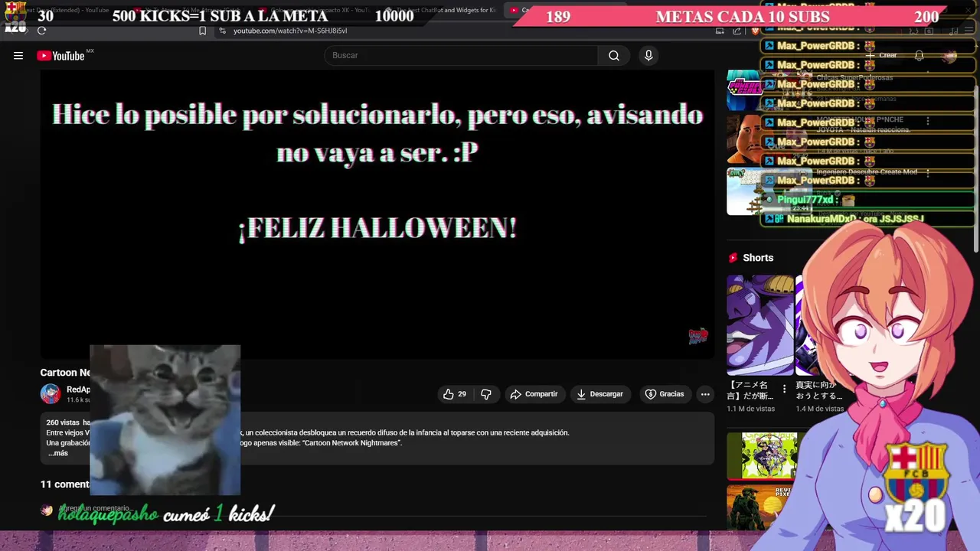The image size is (980, 551).
Task: Click into the Buscar search field
Action: point(461,55)
